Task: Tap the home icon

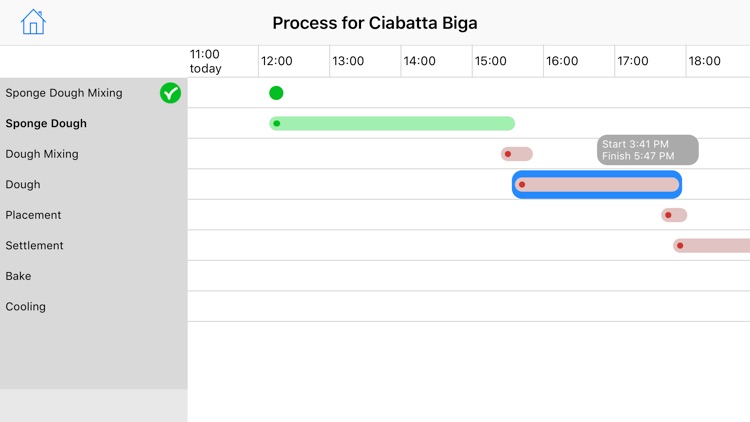Action: (33, 22)
